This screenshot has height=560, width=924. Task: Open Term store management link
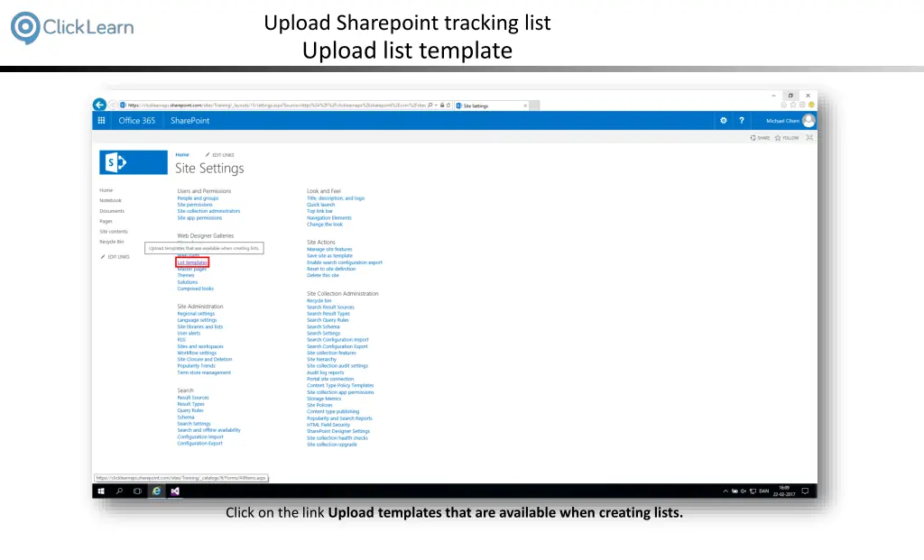[x=204, y=372]
